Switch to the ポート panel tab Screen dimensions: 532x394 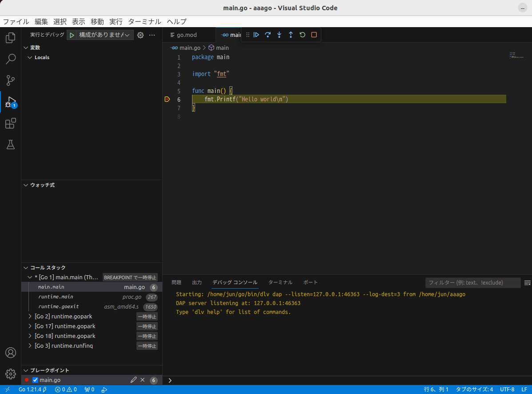(311, 283)
